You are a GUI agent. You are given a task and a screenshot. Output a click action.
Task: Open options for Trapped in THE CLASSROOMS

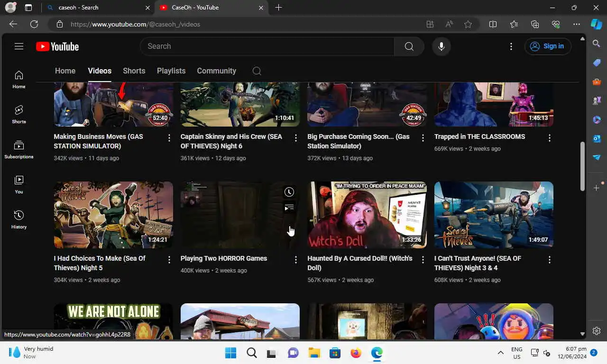[550, 138]
